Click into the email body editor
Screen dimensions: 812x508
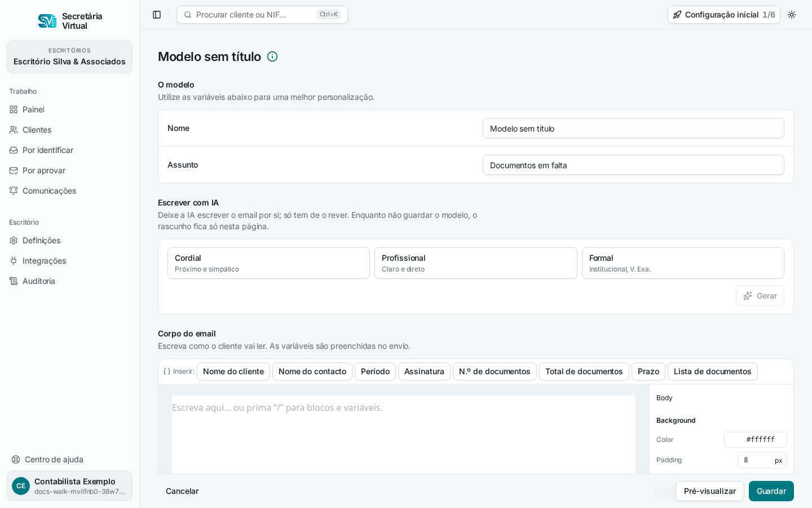coord(404,435)
